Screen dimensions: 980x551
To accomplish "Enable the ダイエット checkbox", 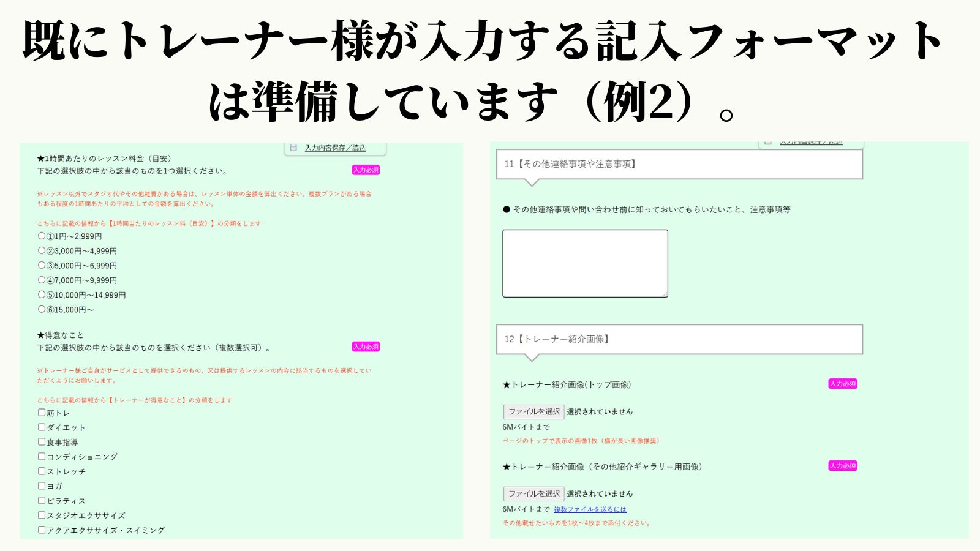I will tap(42, 427).
